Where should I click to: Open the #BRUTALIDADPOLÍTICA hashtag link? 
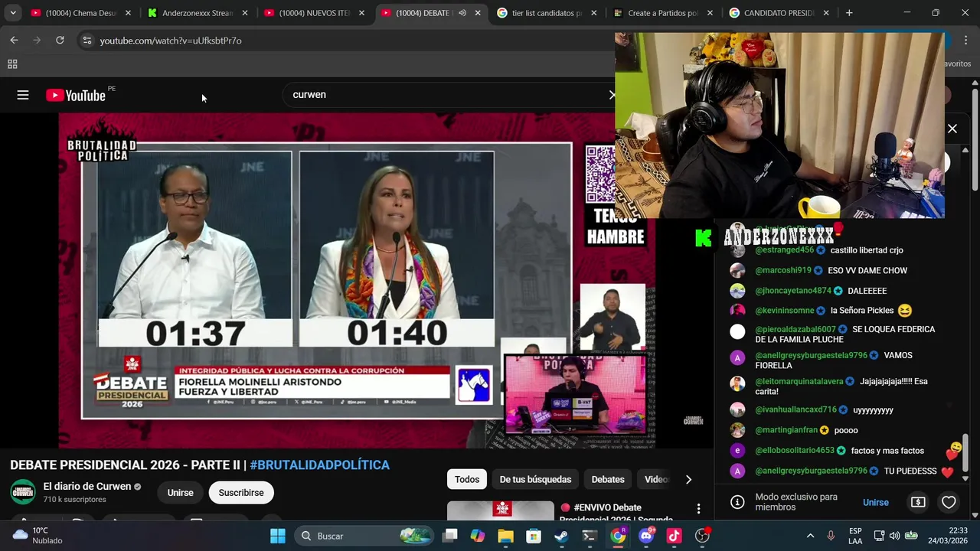319,465
